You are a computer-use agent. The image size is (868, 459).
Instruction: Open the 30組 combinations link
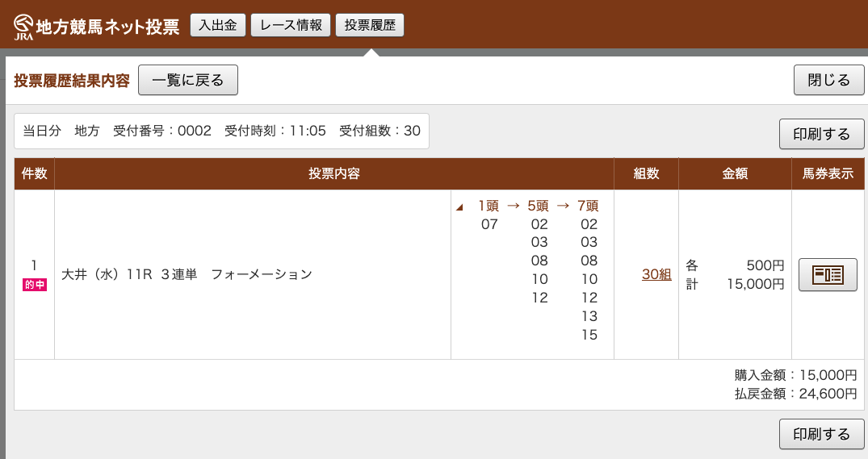point(656,274)
